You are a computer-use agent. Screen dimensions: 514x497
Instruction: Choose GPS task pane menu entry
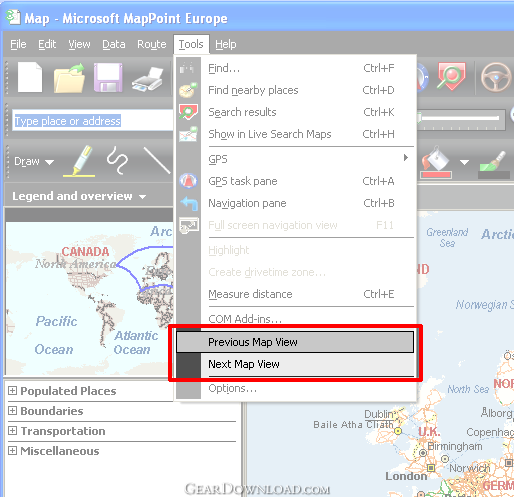coord(295,181)
